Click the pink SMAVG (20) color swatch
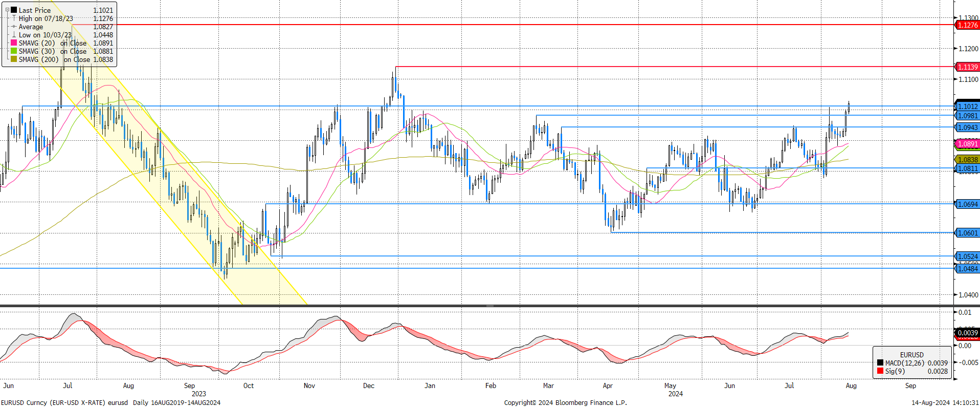The image size is (980, 407). (x=14, y=43)
